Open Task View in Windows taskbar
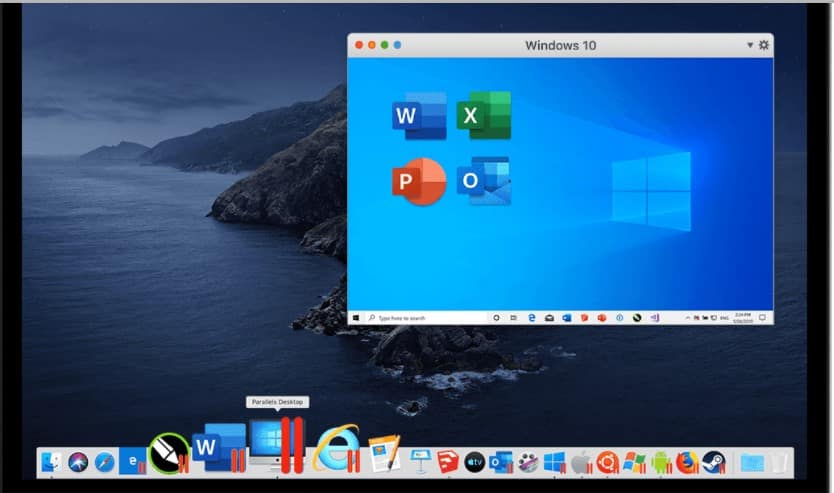The height and width of the screenshot is (493, 834). (x=513, y=318)
